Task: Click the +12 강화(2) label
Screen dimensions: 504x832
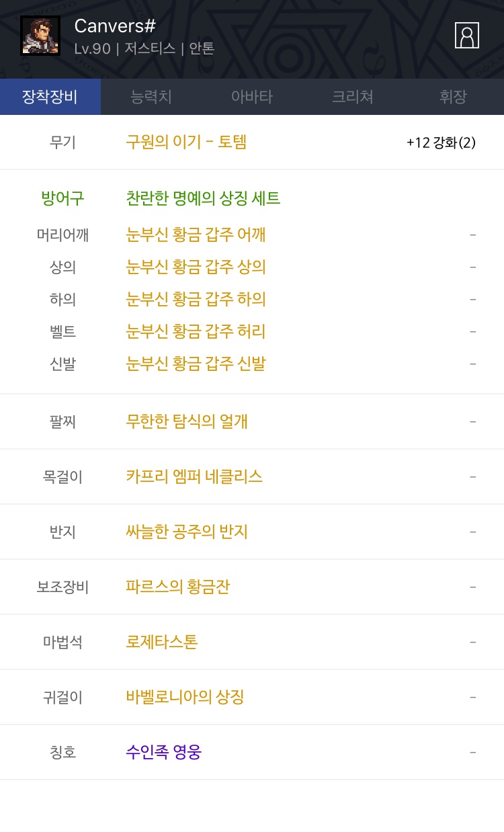Action: 441,142
